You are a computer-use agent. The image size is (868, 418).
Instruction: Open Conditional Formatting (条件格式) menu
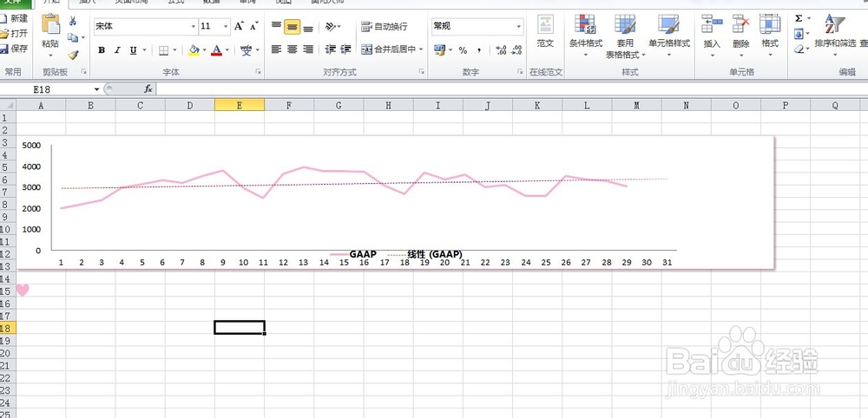point(586,37)
